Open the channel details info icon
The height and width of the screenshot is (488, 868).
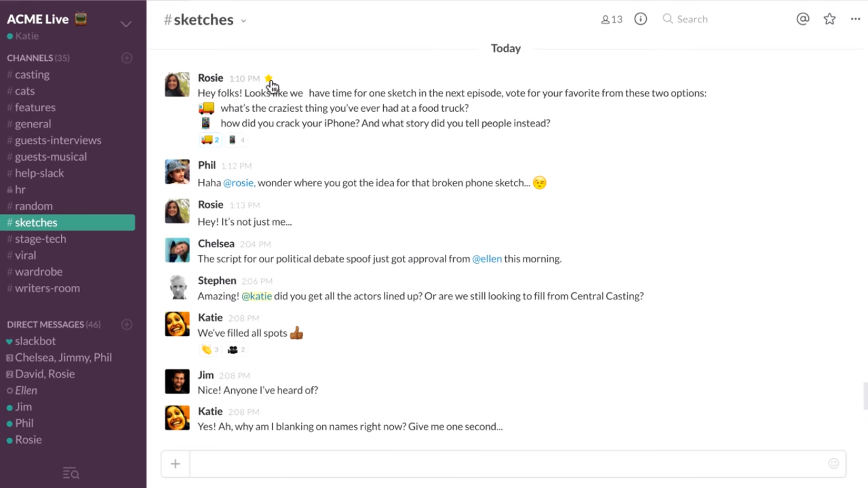click(641, 19)
